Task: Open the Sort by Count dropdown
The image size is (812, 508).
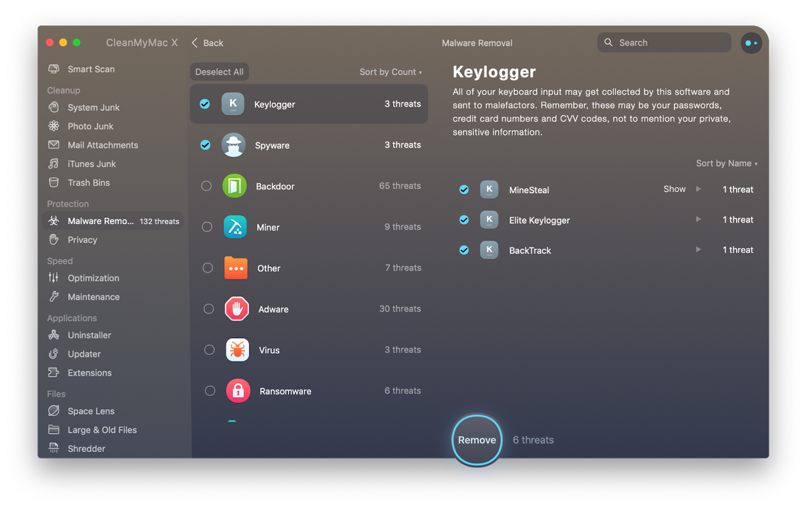Action: 391,72
